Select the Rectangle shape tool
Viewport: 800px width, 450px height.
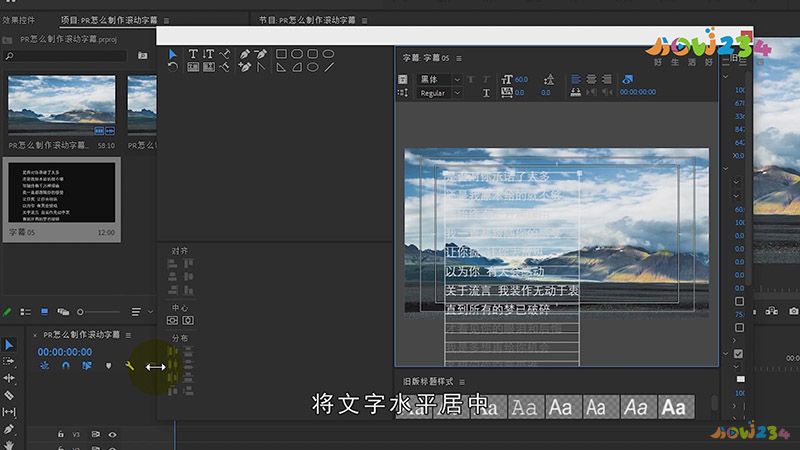coord(281,54)
